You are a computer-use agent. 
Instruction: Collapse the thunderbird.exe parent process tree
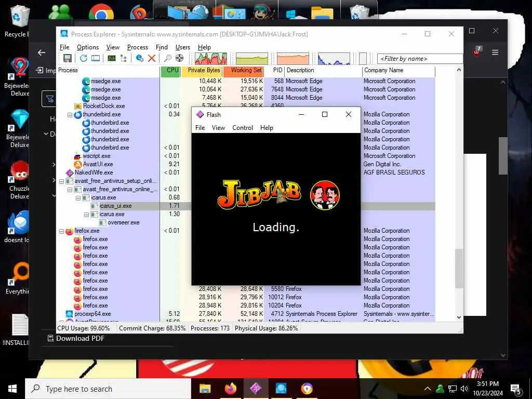70,115
